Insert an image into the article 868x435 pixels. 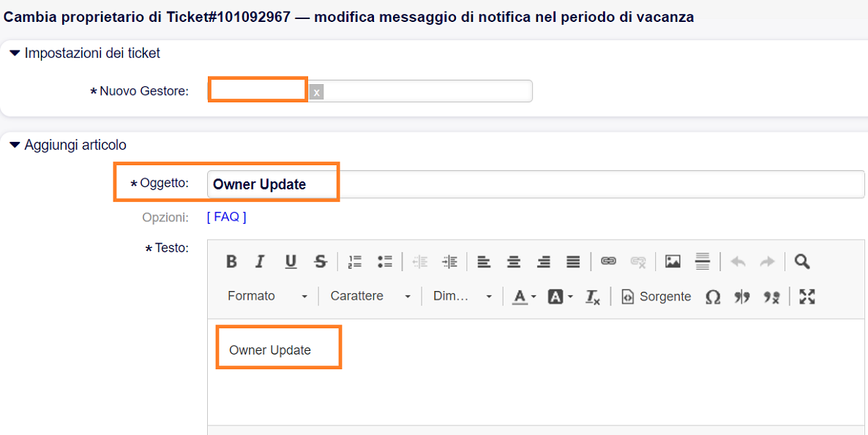tap(673, 262)
